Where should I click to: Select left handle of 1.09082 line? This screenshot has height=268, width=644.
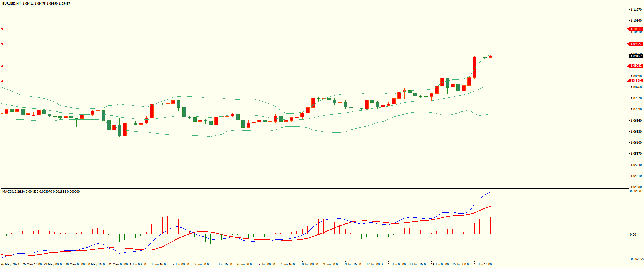2,66
